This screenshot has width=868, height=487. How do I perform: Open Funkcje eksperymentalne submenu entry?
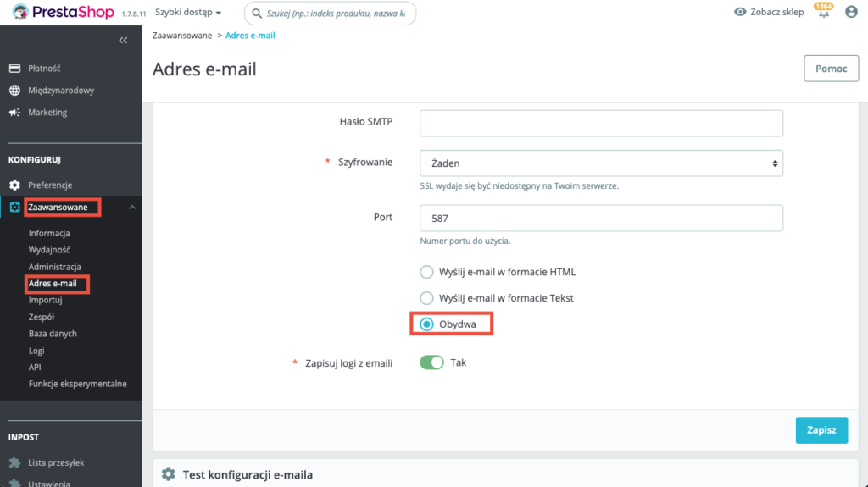(x=77, y=384)
